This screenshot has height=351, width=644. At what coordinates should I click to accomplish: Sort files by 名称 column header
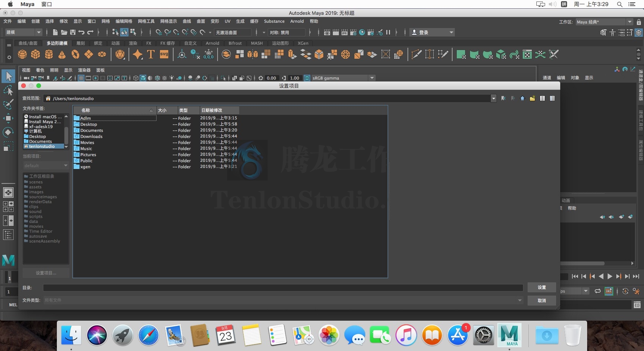pos(114,110)
